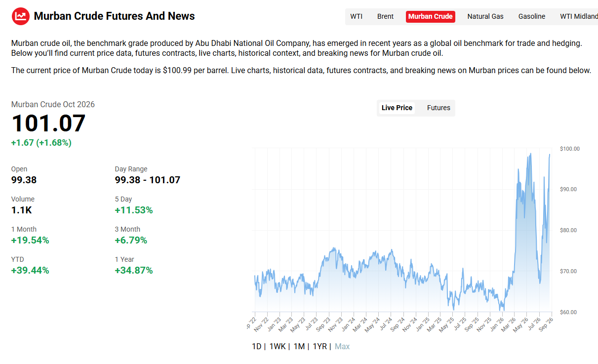Click the Murban Crude Futures And News heading
Screen dimensions: 598x364
pyautogui.click(x=115, y=16)
